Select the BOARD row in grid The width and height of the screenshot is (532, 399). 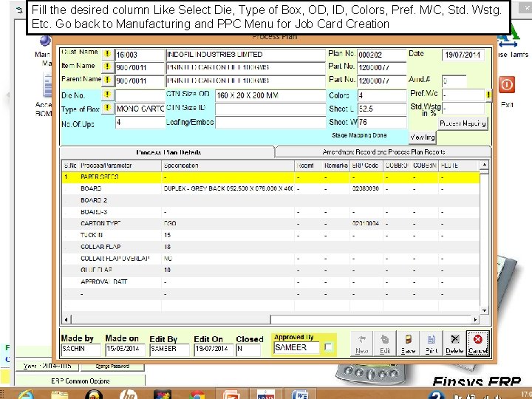tap(270, 188)
